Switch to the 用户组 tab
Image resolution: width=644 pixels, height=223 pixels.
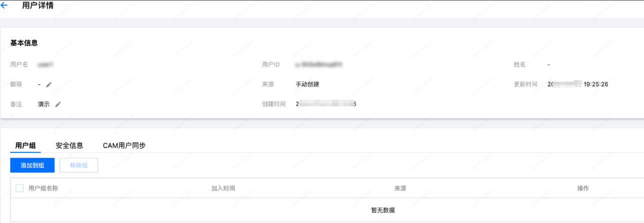tap(25, 146)
